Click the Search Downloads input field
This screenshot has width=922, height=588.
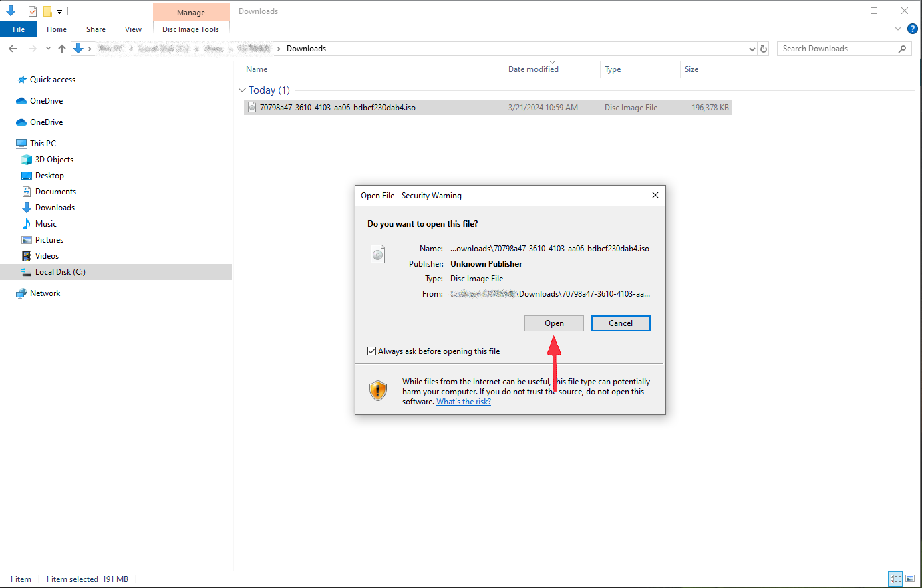[x=838, y=49]
